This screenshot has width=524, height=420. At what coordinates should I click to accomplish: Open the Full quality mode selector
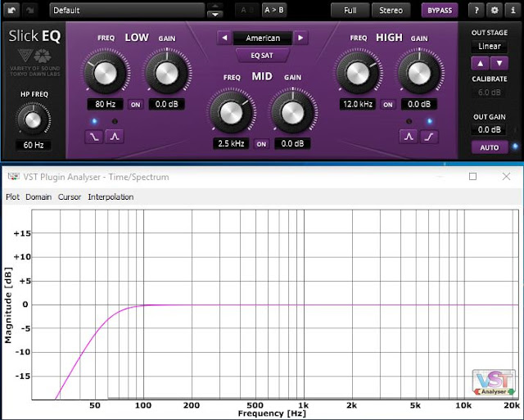coord(350,11)
